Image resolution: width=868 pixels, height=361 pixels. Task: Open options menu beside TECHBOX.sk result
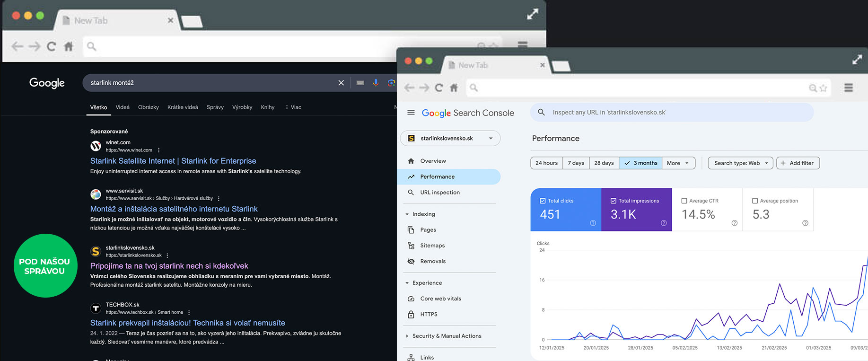[189, 313]
